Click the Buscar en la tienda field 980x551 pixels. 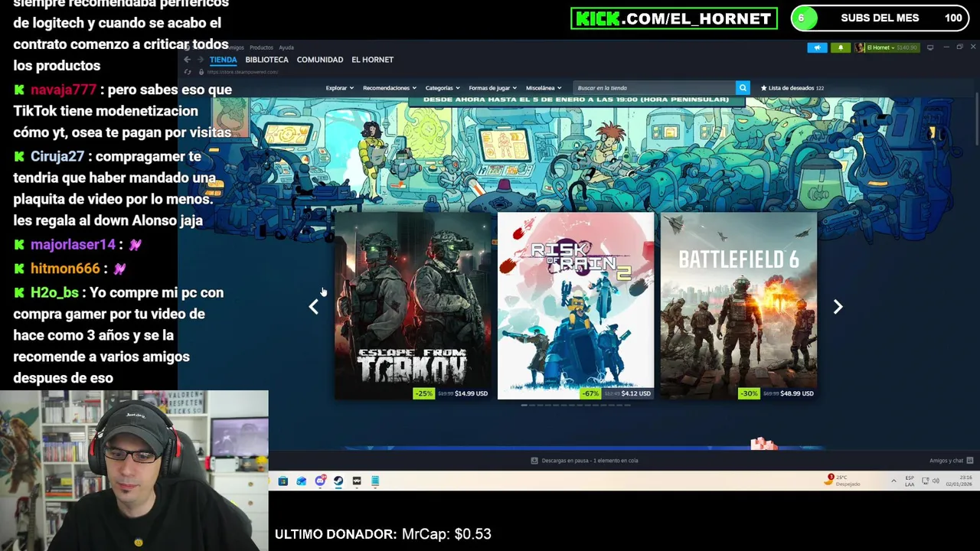tap(655, 88)
